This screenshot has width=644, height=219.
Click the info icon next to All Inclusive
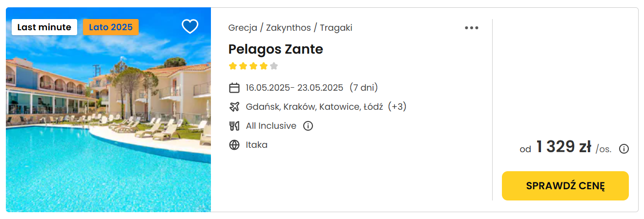308,126
